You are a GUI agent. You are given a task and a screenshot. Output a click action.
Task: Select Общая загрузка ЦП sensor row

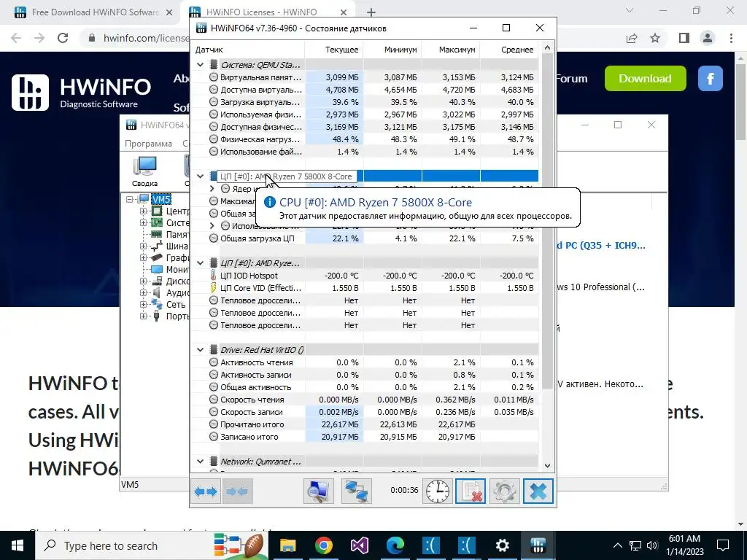(x=365, y=238)
